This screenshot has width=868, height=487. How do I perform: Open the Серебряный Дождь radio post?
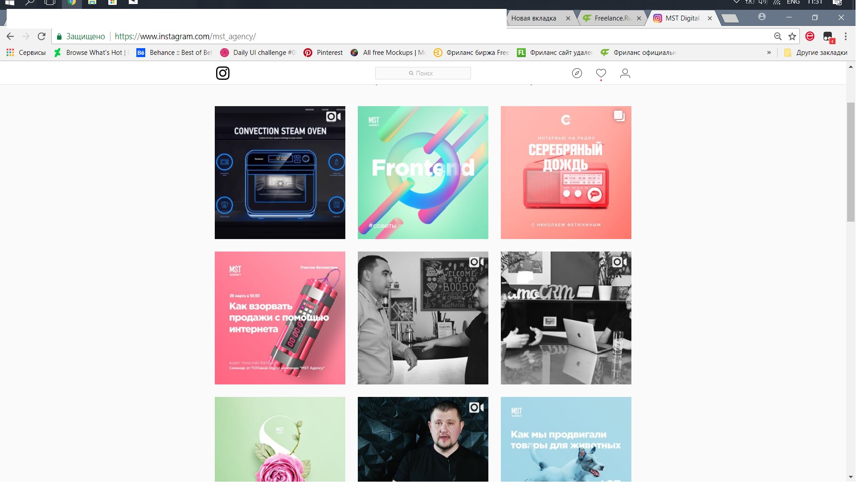[566, 173]
